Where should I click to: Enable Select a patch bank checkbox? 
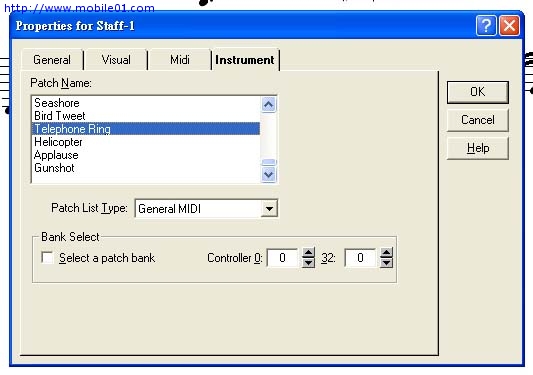[47, 257]
